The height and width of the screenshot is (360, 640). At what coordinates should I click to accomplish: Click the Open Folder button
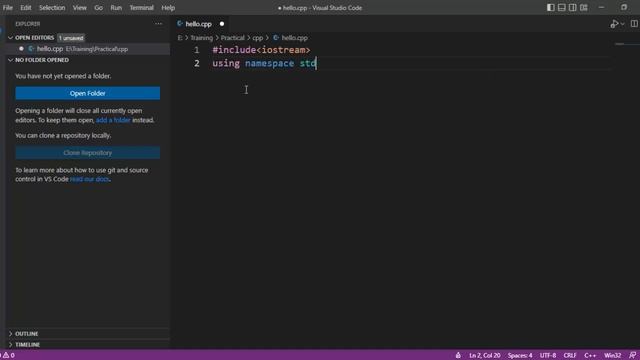(x=88, y=93)
